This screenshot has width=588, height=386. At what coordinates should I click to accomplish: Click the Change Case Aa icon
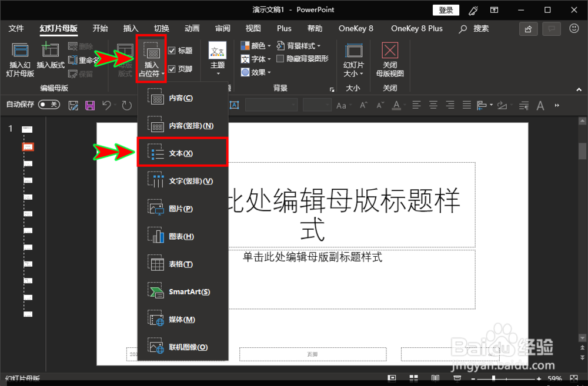341,106
